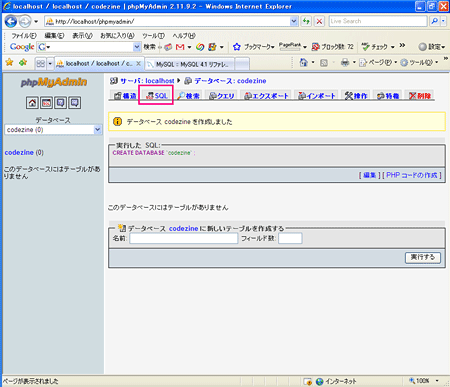Focus the table 名前 (name) input field
The width and height of the screenshot is (450, 387).
click(184, 238)
